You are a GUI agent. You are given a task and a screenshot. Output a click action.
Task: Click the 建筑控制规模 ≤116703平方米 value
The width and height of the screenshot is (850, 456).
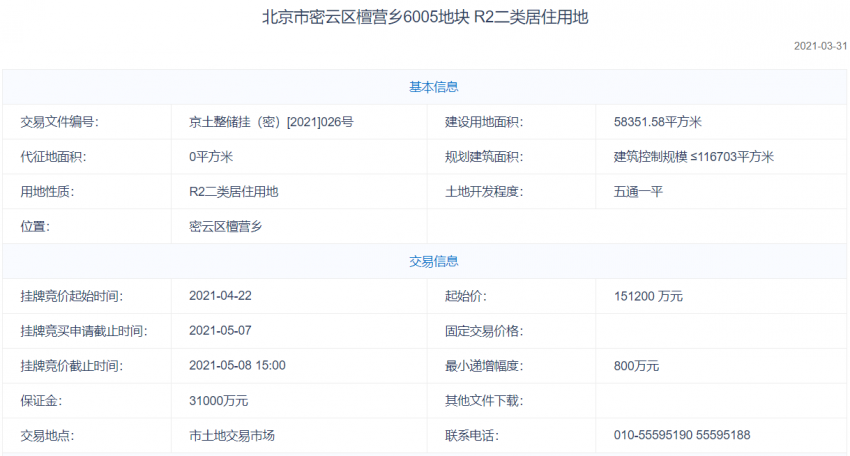(694, 157)
